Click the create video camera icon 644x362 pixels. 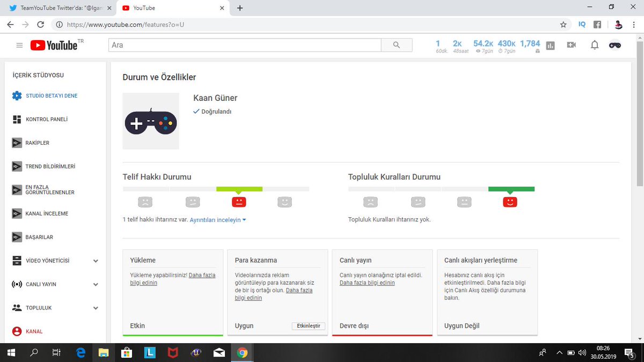pyautogui.click(x=572, y=45)
